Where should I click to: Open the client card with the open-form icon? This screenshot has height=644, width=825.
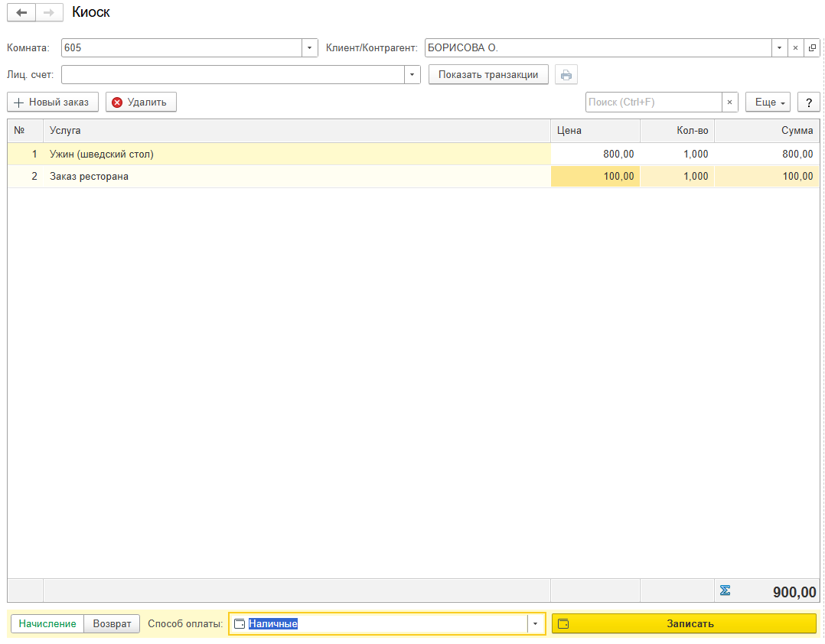click(x=812, y=48)
